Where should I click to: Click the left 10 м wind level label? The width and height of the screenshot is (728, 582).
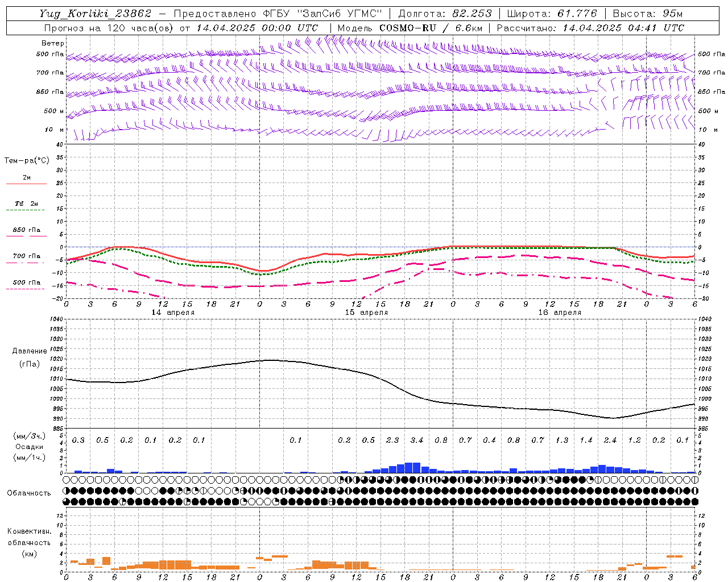pos(55,130)
